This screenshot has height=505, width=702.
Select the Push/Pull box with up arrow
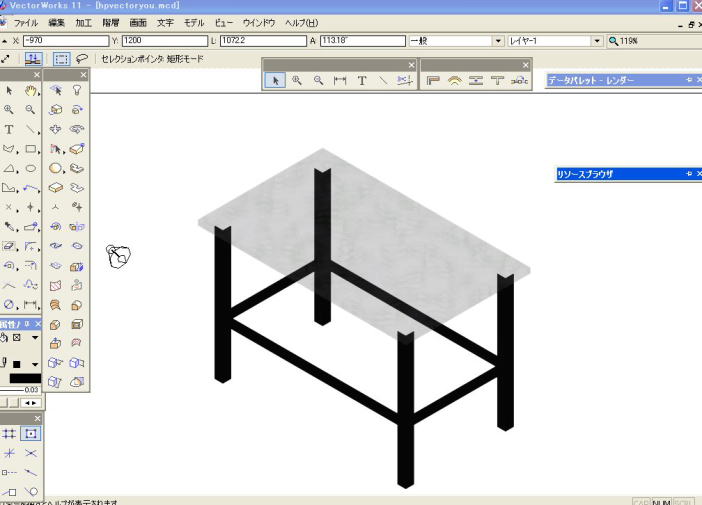55,343
